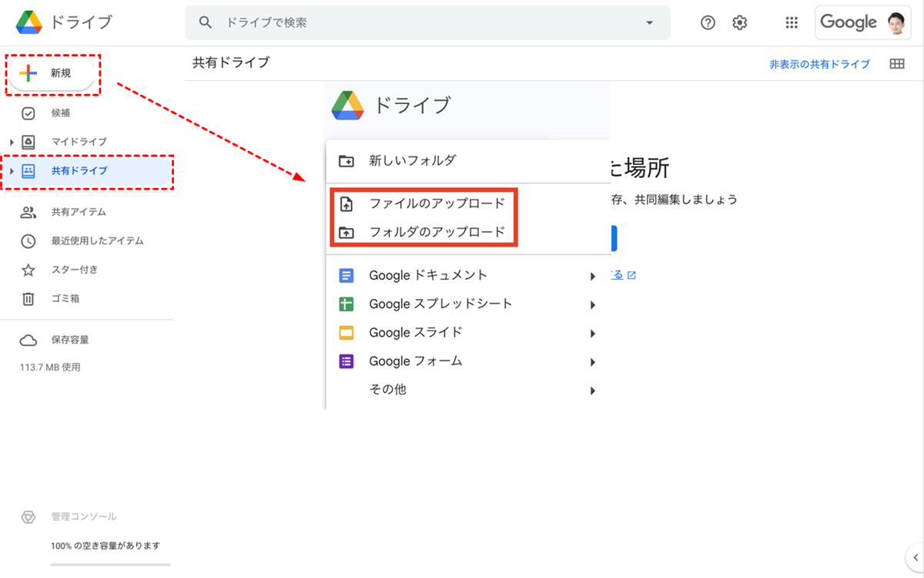Click the storage usage progress bar
The height and width of the screenshot is (578, 924).
110,565
